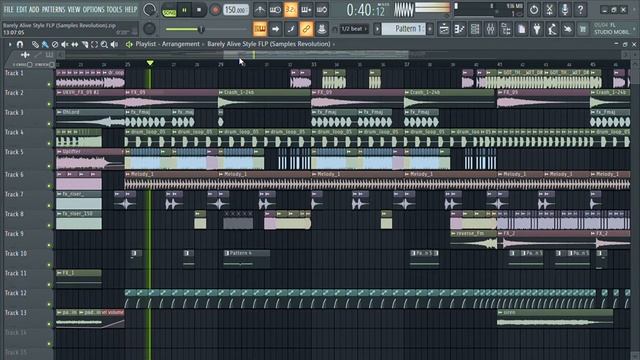This screenshot has height=360, width=640.
Task: Mute Track 1 via its green dot
Action: (x=49, y=84)
